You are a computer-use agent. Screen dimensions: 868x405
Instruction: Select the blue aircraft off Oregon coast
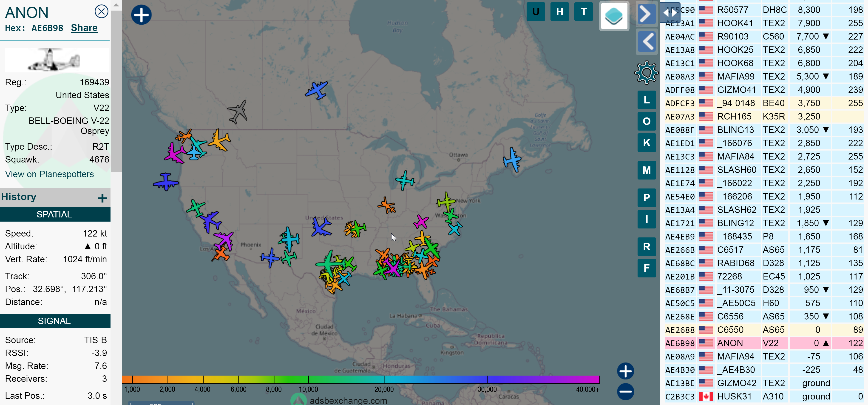(165, 182)
